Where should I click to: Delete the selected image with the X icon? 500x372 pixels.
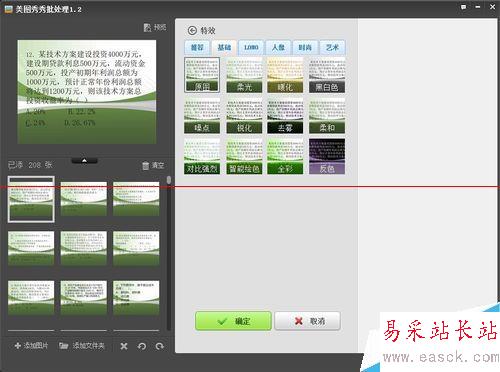pyautogui.click(x=124, y=346)
